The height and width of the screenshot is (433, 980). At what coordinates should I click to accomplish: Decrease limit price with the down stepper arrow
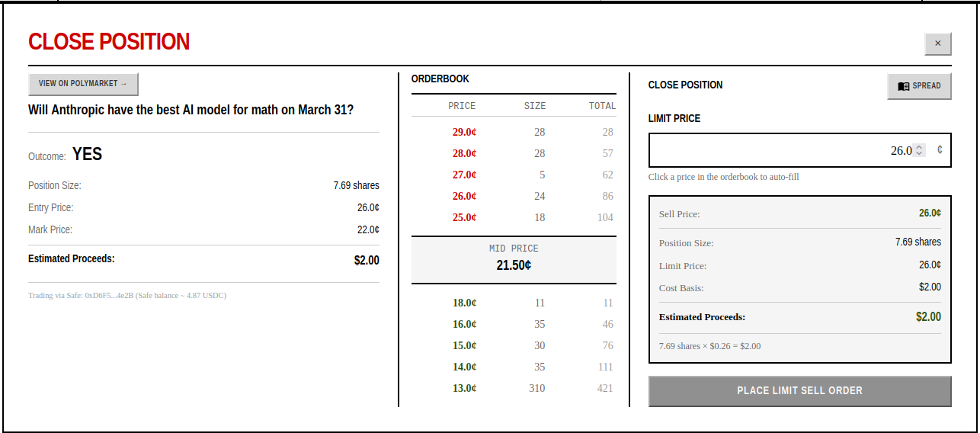[x=919, y=154]
